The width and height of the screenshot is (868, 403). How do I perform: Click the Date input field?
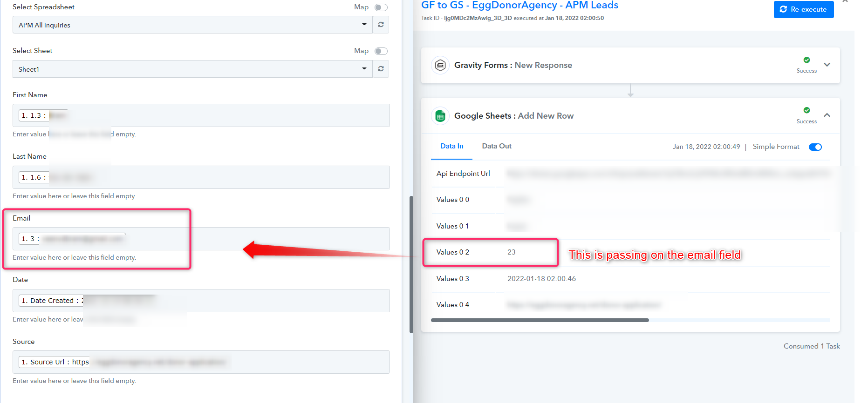201,301
